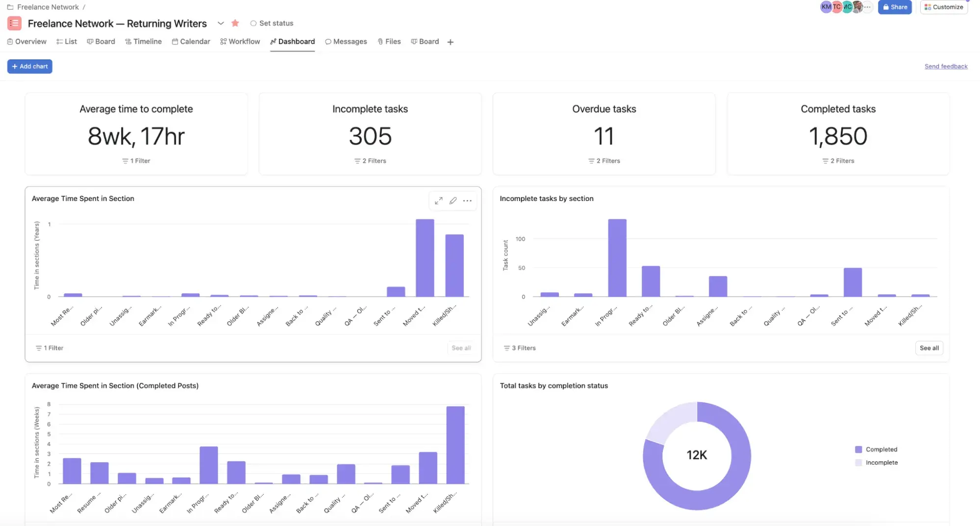Click the Freelance Network breadcrumb folder
This screenshot has width=980, height=526.
48,7
